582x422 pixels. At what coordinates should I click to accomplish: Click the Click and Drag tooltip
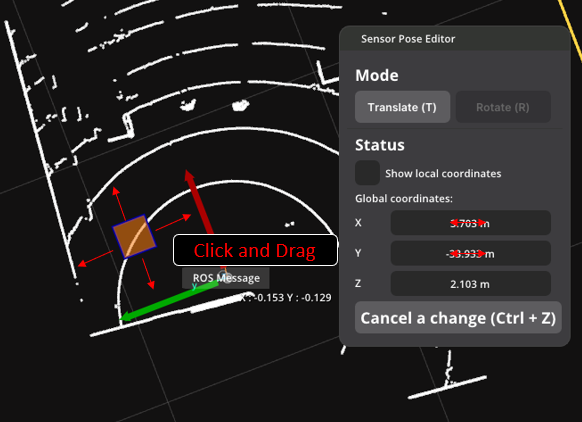[255, 250]
